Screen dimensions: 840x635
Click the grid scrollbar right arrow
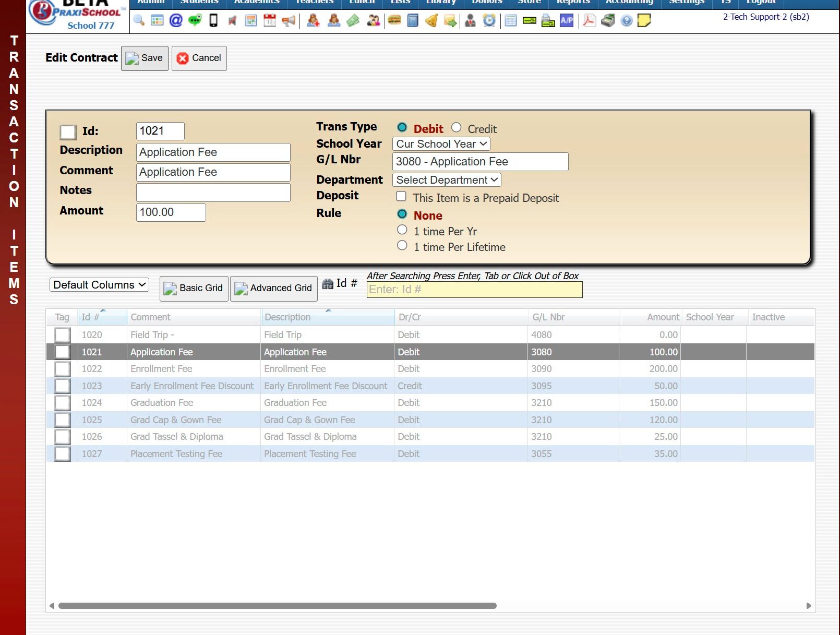(809, 606)
